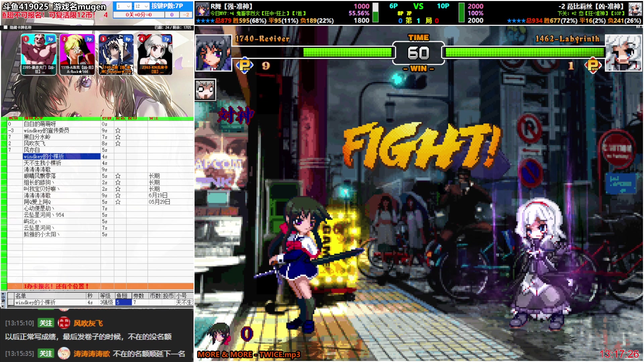Click the 涛涛涛涛歌 chat avatar
644x362 pixels.
click(64, 353)
